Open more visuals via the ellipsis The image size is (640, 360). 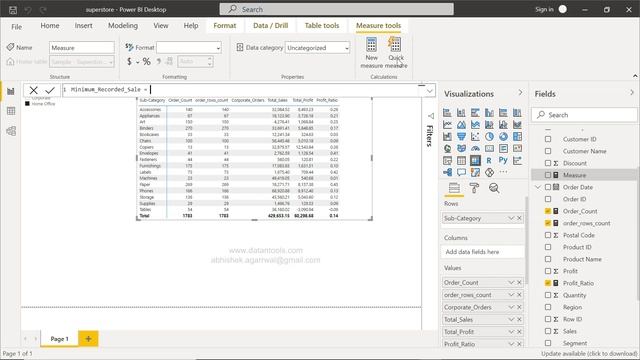(x=503, y=172)
